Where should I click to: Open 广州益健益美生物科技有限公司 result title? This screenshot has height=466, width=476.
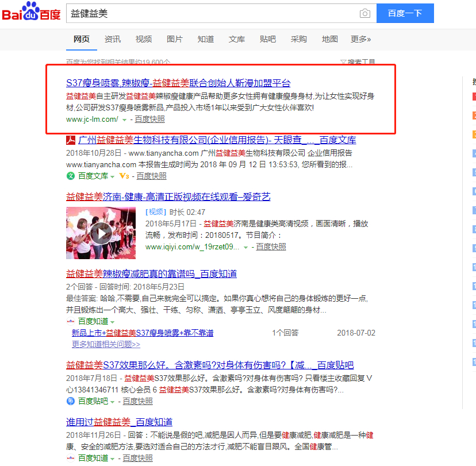click(217, 140)
